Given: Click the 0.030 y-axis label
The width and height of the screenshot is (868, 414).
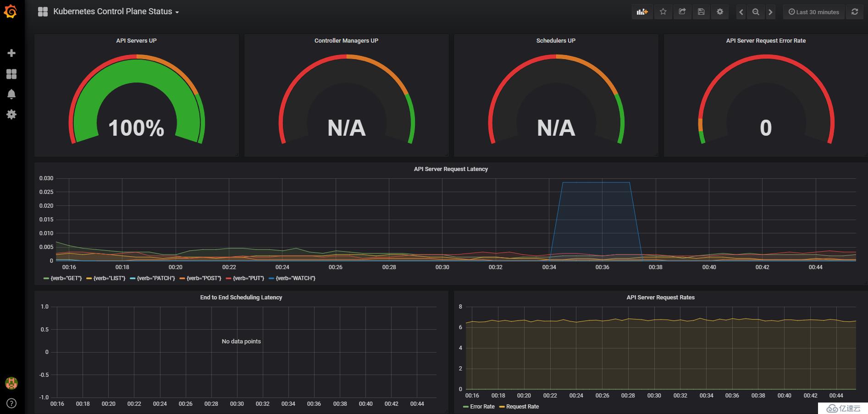Looking at the screenshot, I should coord(46,178).
